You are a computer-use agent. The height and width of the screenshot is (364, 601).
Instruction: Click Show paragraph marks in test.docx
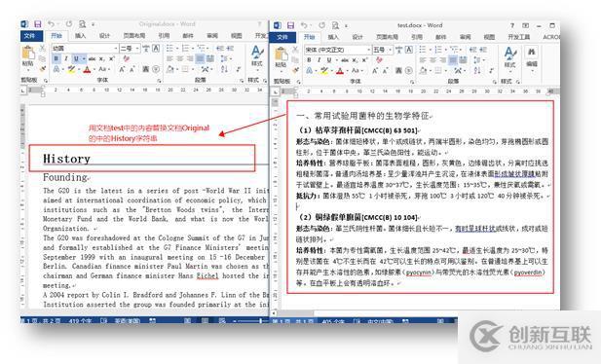point(491,70)
